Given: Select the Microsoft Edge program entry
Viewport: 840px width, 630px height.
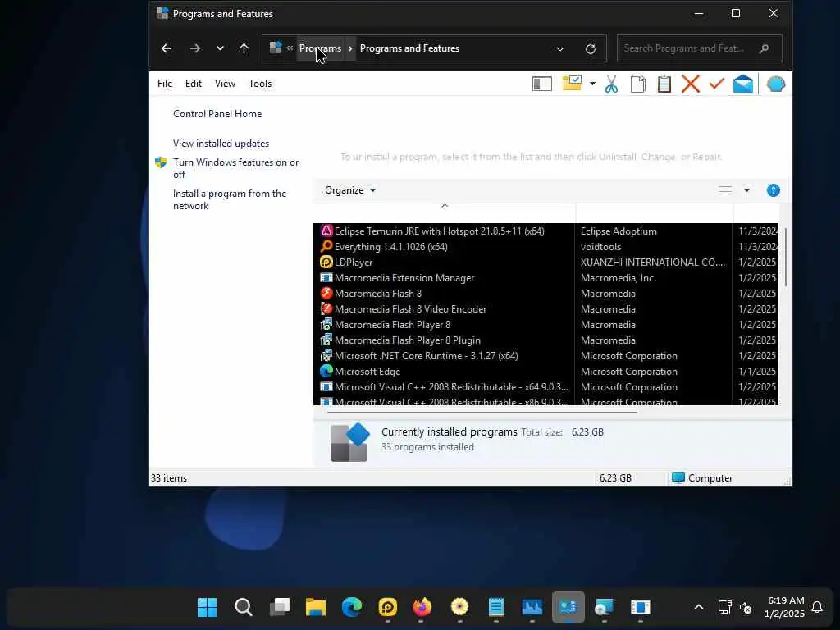Looking at the screenshot, I should pyautogui.click(x=546, y=371).
